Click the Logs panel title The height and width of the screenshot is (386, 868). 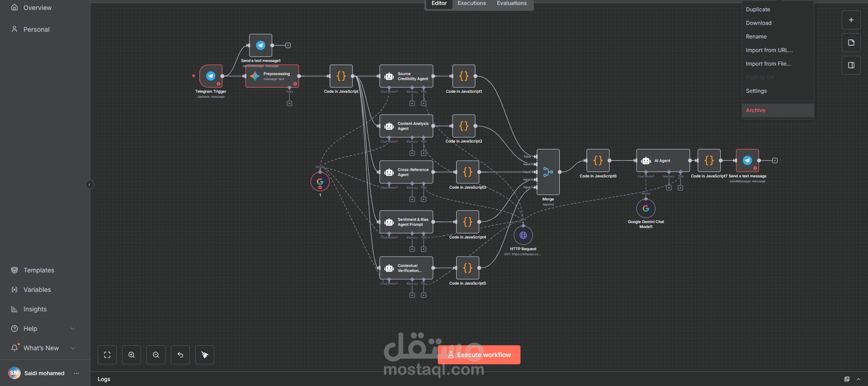pyautogui.click(x=104, y=379)
